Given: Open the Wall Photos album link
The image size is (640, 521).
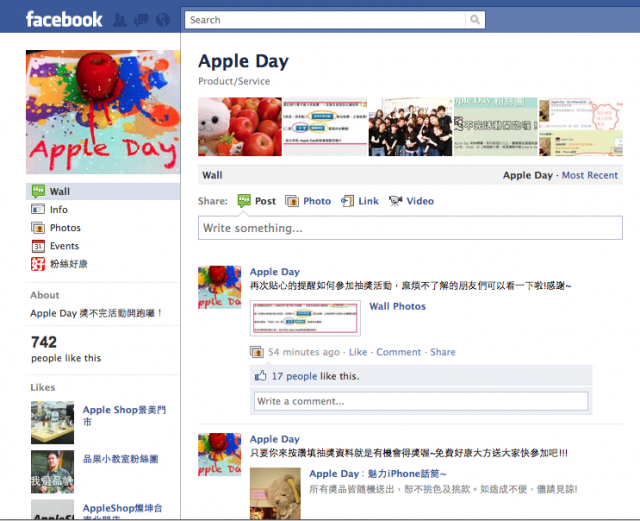Looking at the screenshot, I should coord(398,306).
